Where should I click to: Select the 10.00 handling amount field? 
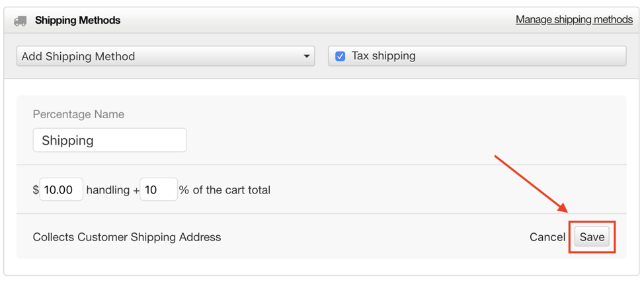tap(61, 190)
